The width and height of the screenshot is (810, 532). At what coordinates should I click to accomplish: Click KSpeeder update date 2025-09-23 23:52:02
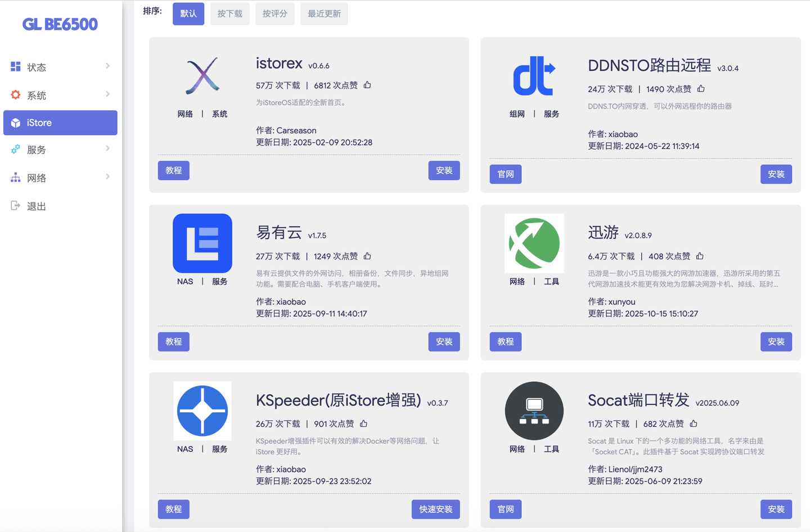coord(332,481)
